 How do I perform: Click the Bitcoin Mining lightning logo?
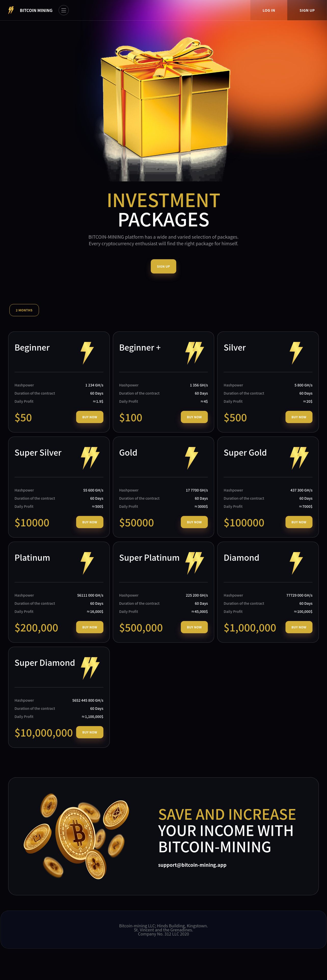pyautogui.click(x=11, y=10)
